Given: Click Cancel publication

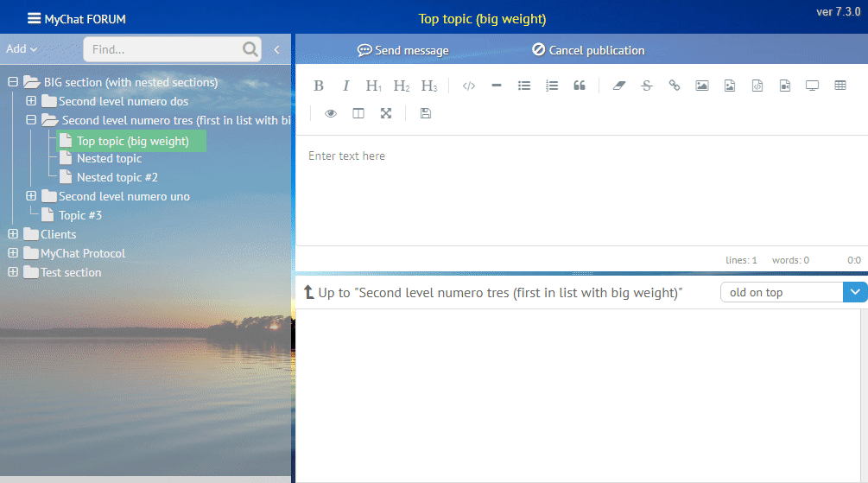Looking at the screenshot, I should [588, 50].
